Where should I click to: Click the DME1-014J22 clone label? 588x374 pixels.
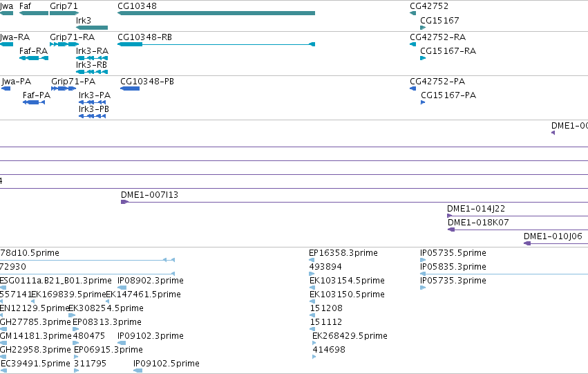[x=476, y=209]
